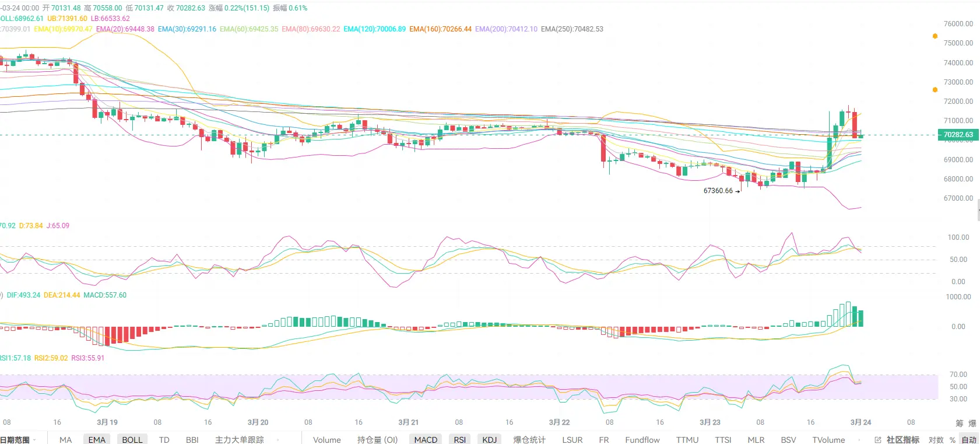Enable the MLR sub-indicator

pyautogui.click(x=756, y=440)
